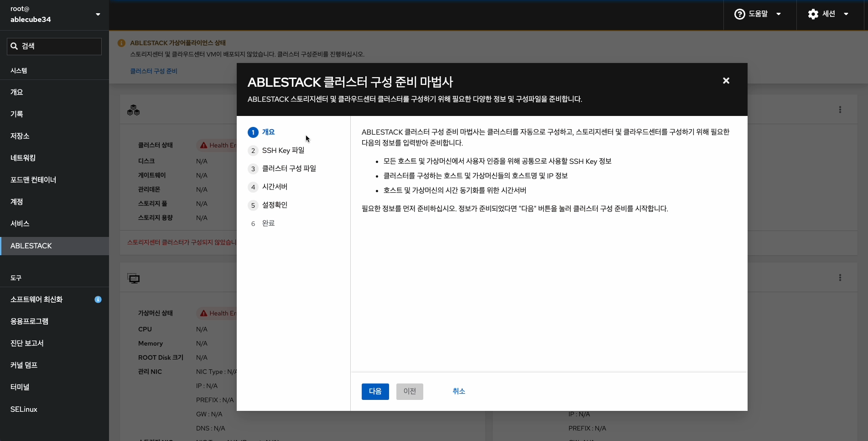Expand the root@ablecube34 host switcher
The image size is (868, 441).
(x=98, y=14)
